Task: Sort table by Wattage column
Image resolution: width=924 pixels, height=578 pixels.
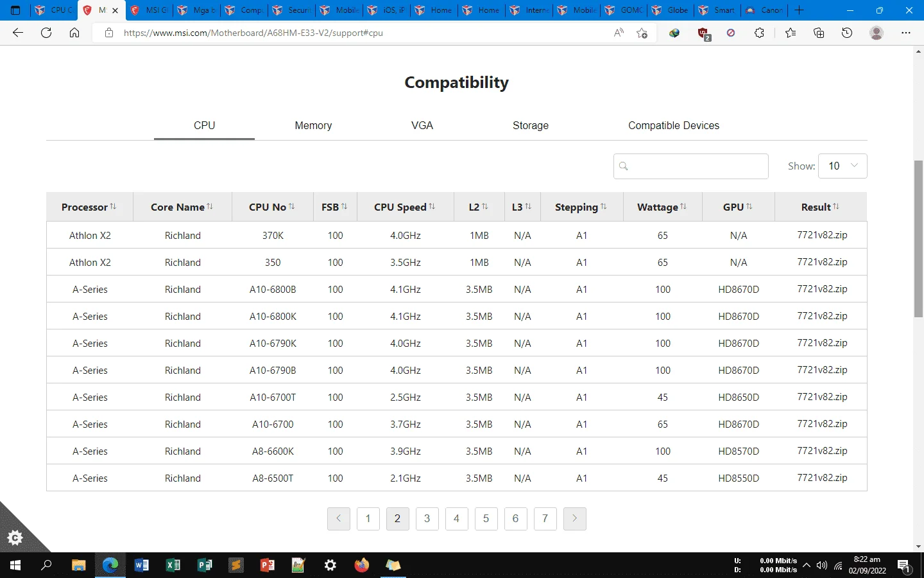Action: [x=662, y=207]
